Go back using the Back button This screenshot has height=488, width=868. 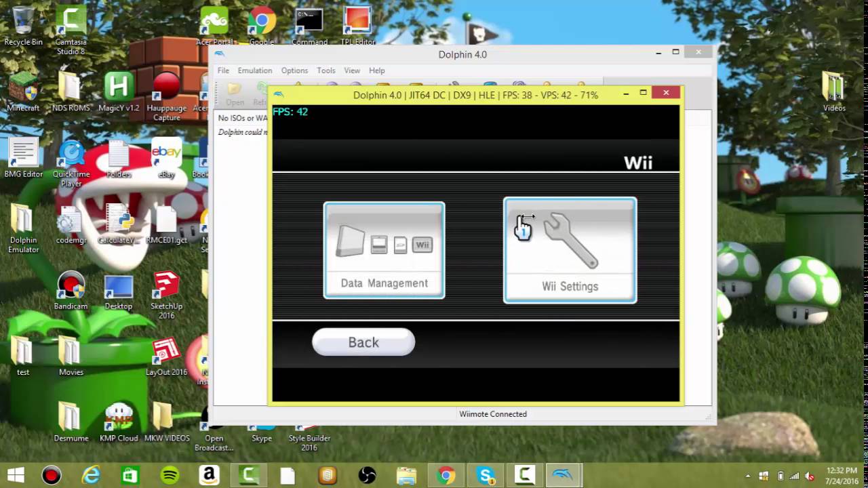[363, 342]
